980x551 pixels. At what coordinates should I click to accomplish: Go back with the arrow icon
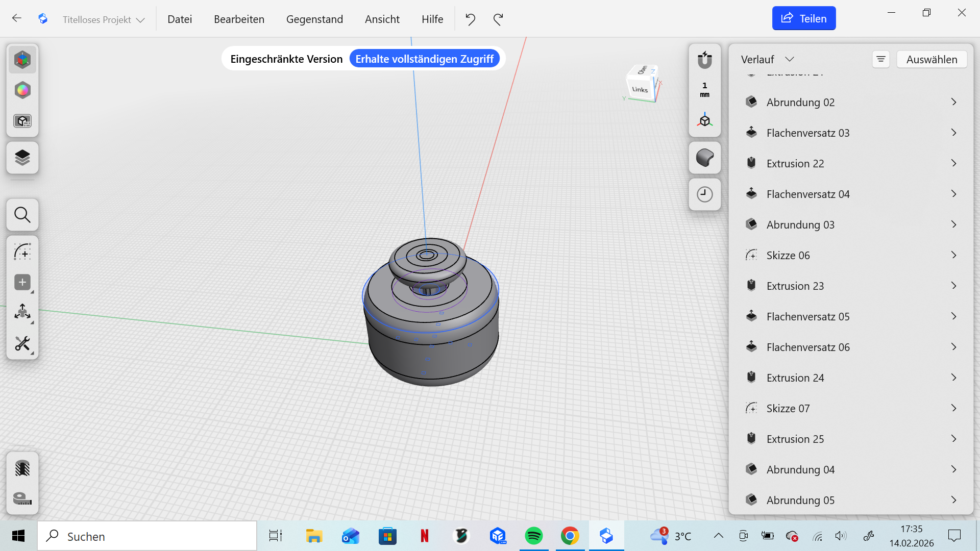(x=17, y=18)
